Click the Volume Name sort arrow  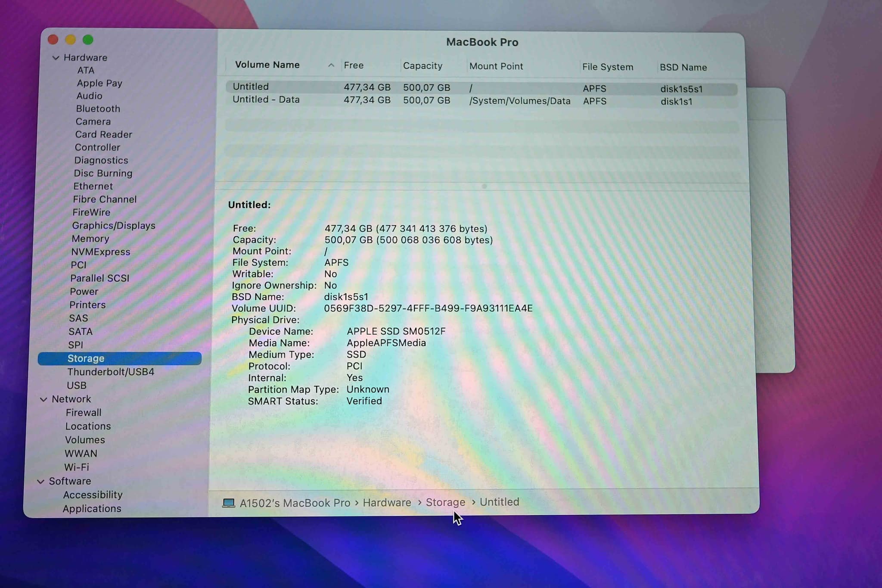[331, 65]
